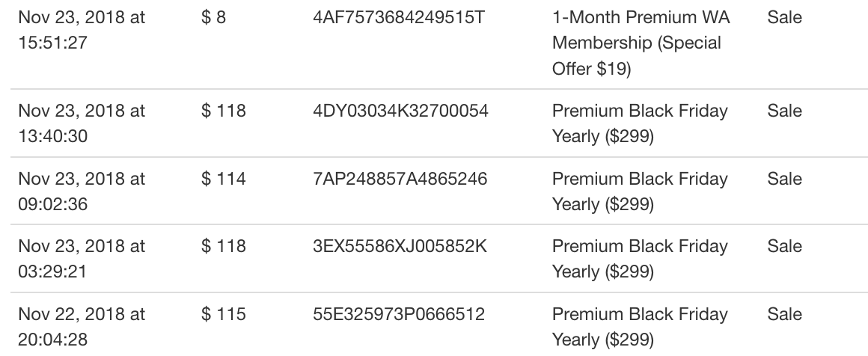Select transaction ID 55E325973P0666512
Screen dimensions: 868x356
pos(399,314)
